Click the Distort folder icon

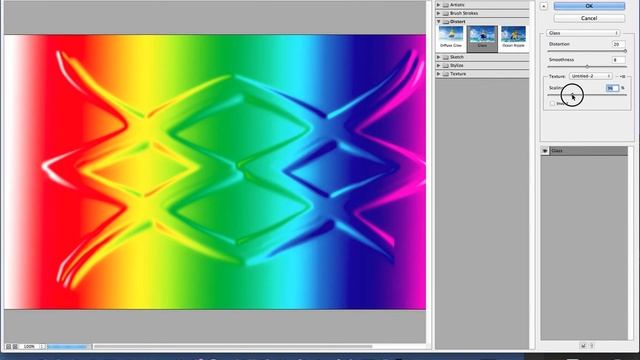click(446, 22)
